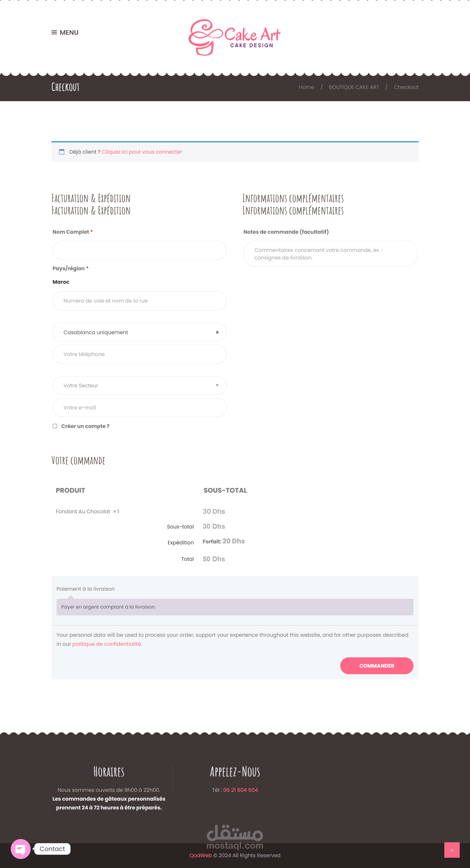This screenshot has width=470, height=868.
Task: Call the 06 21 604 604 number link
Action: [240, 790]
